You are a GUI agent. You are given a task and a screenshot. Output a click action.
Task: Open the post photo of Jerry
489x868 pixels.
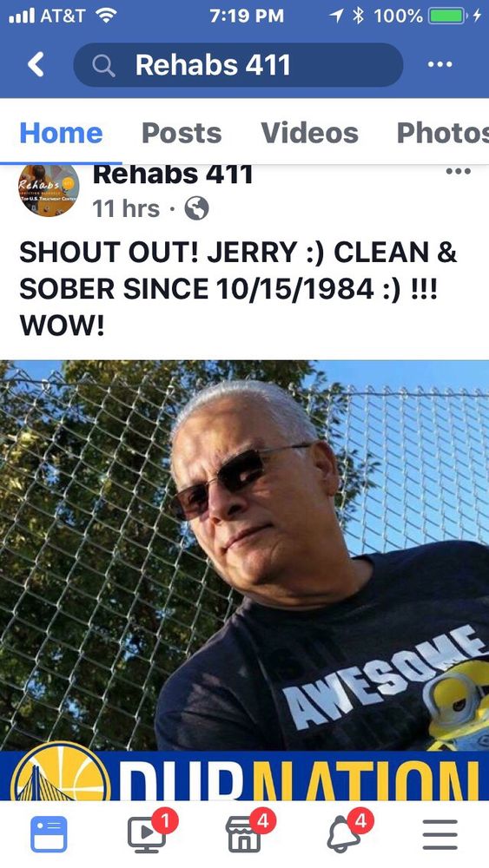tap(244, 580)
